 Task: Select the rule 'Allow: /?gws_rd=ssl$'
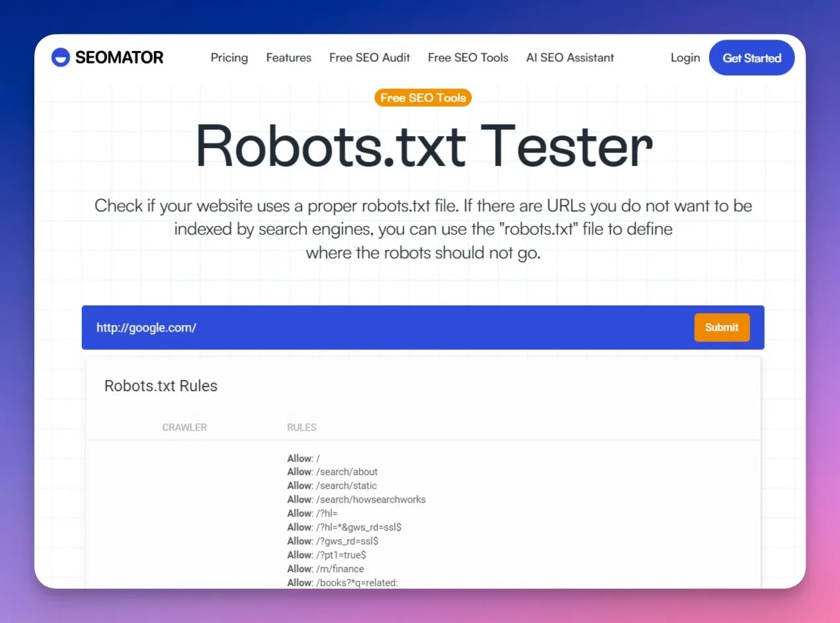point(332,541)
